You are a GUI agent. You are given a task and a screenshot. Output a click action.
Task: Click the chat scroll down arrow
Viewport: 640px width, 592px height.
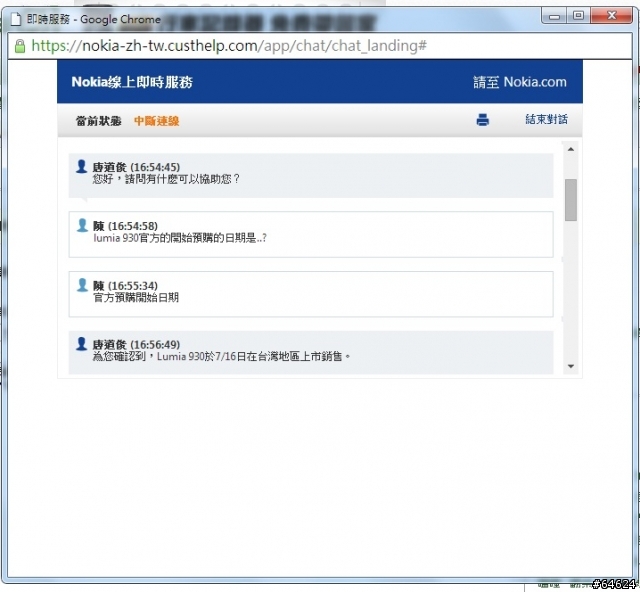(571, 366)
